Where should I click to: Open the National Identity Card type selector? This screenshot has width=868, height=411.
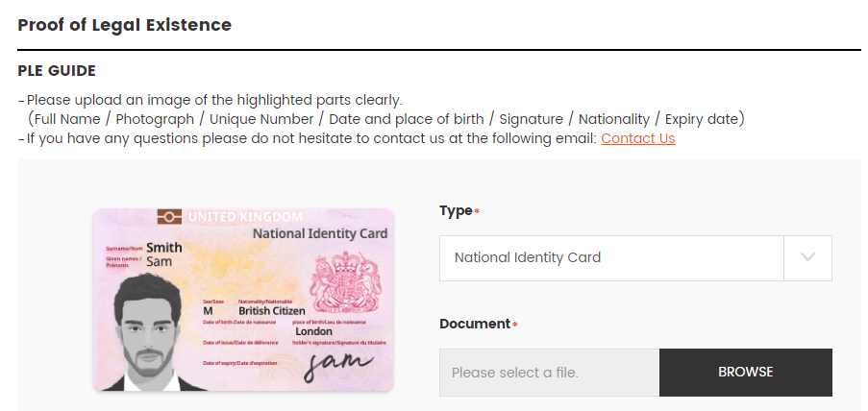(635, 257)
